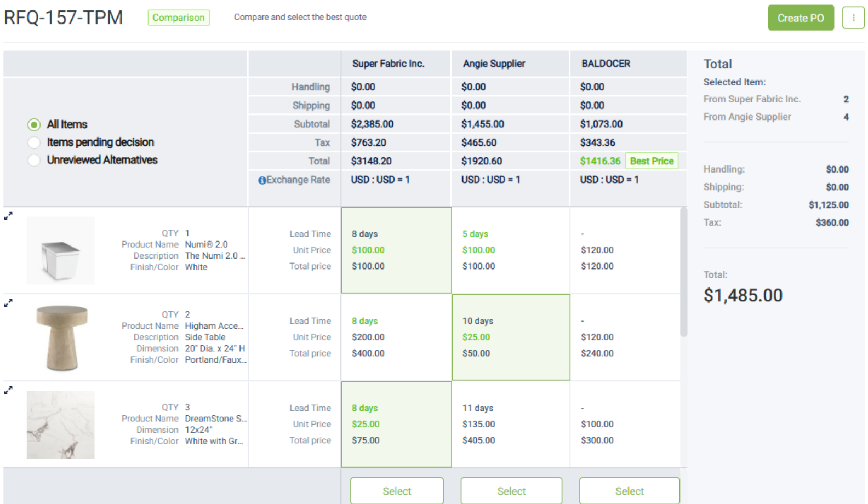Click the Exchange Rate info icon
The height and width of the screenshot is (504, 868).
point(262,180)
